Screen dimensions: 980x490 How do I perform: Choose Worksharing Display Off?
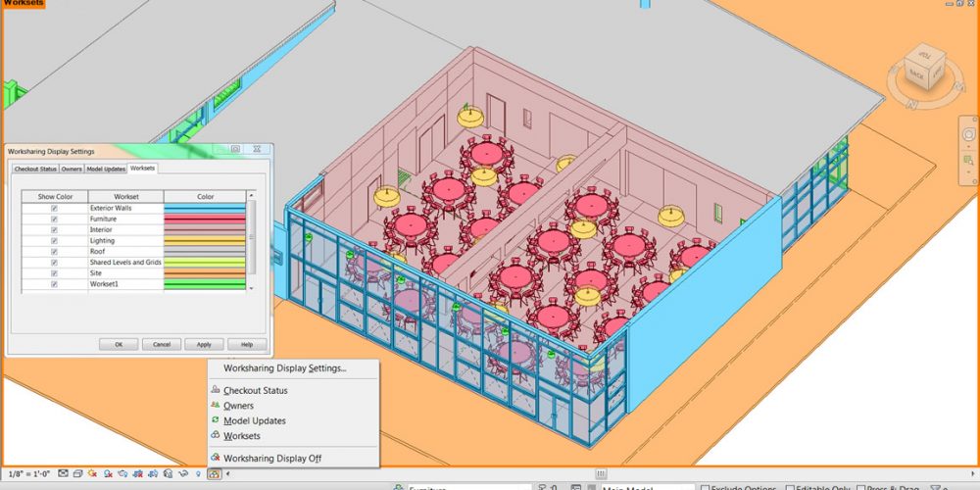coord(271,458)
